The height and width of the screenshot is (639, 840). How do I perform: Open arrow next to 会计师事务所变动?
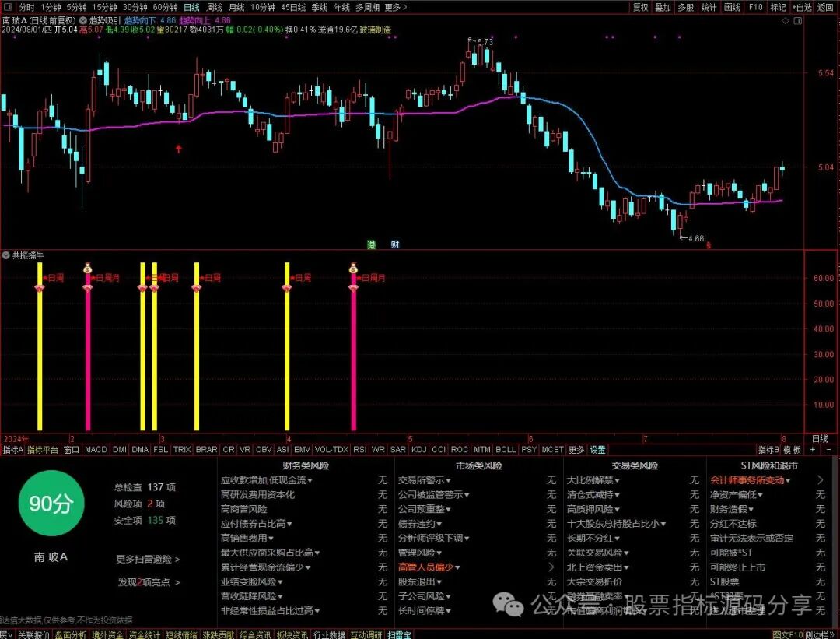point(821,480)
